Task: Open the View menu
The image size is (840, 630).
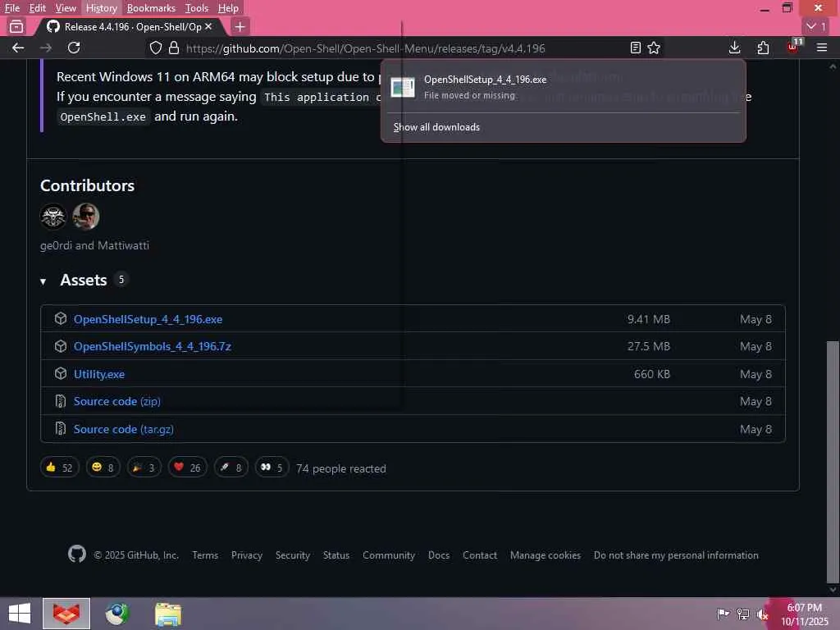Action: click(66, 8)
